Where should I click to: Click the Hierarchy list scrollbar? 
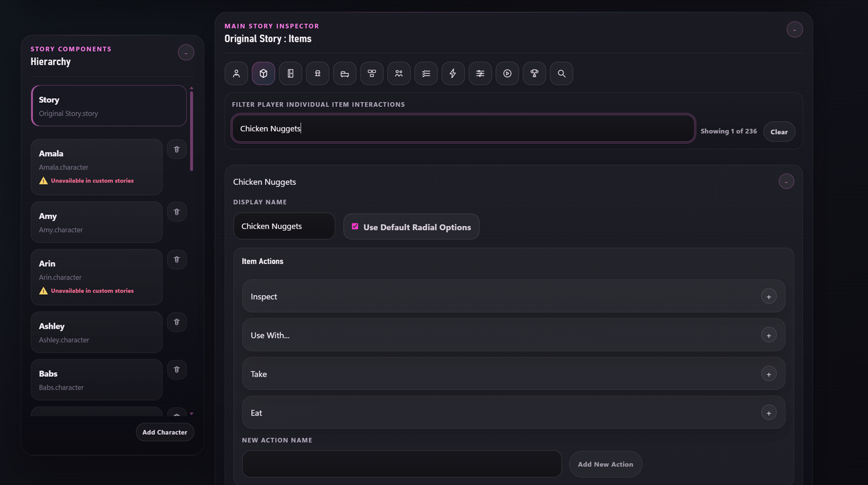pyautogui.click(x=191, y=130)
